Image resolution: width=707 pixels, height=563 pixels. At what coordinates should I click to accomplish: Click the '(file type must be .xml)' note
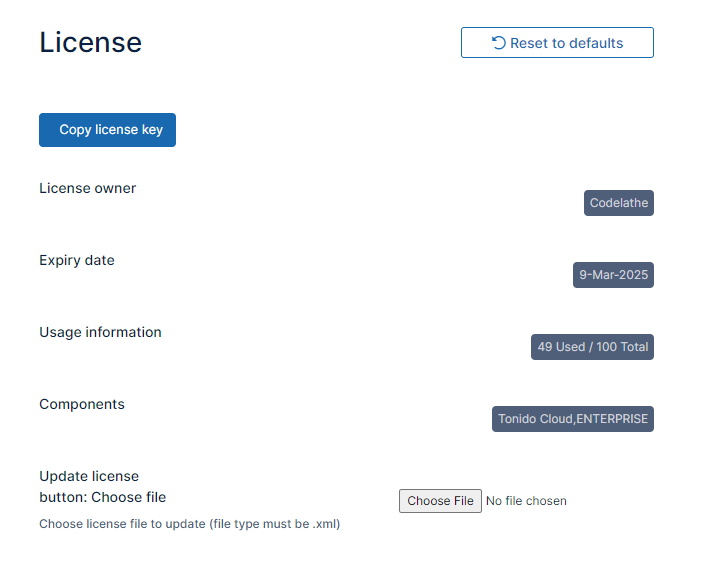[274, 524]
